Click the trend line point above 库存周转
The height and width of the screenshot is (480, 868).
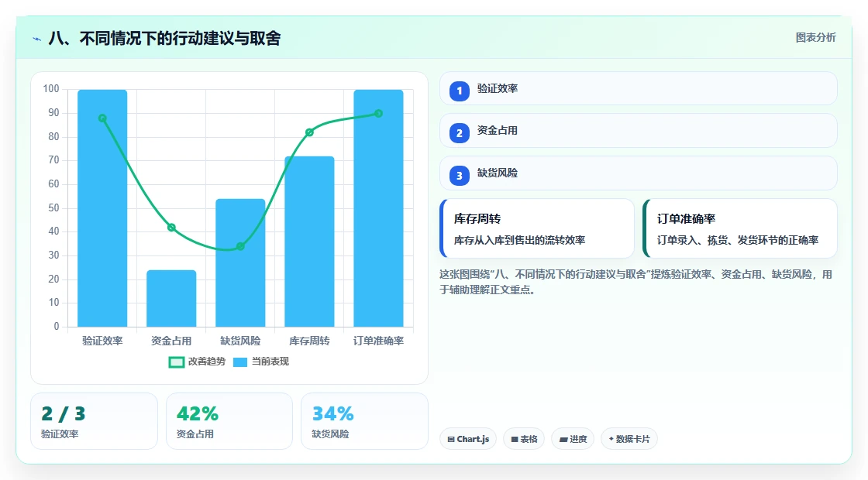[x=309, y=132]
